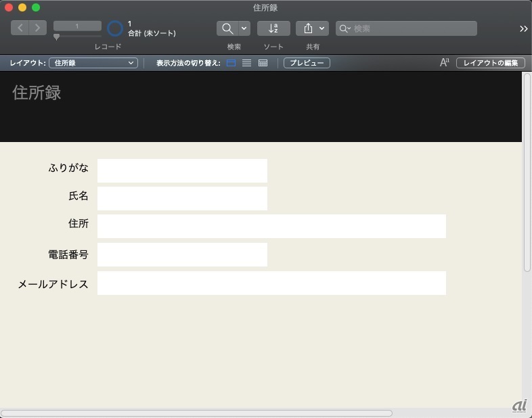Switch to Form view
Viewport: 532px width, 418px height.
pyautogui.click(x=231, y=63)
